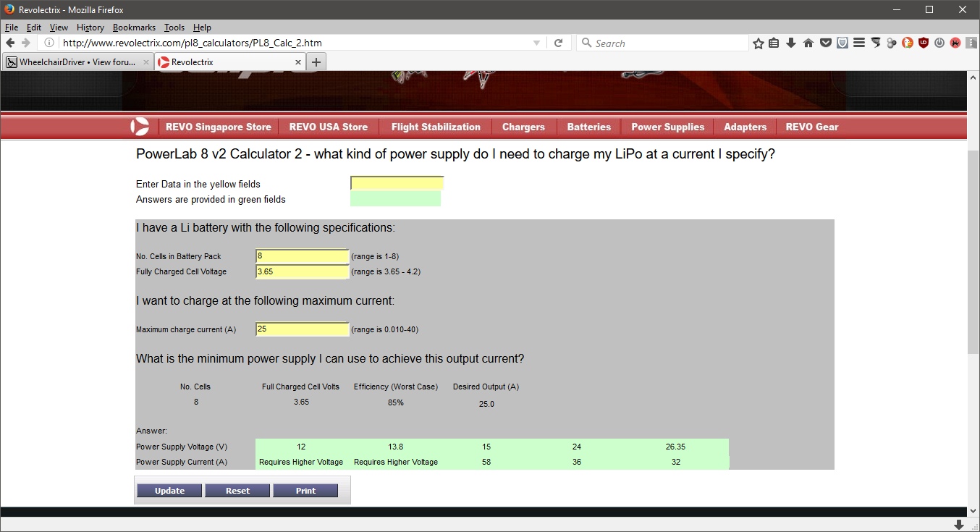Open a new tab with plus button

pyautogui.click(x=316, y=62)
